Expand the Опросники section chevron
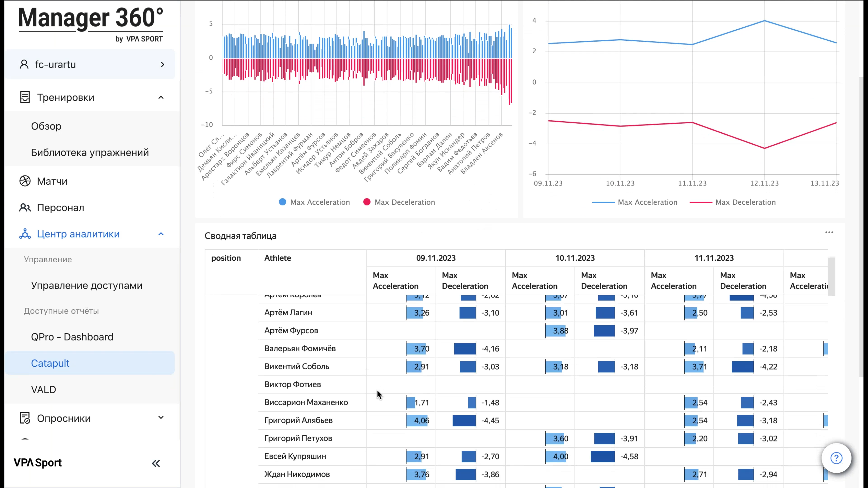This screenshot has width=868, height=488. point(161,418)
